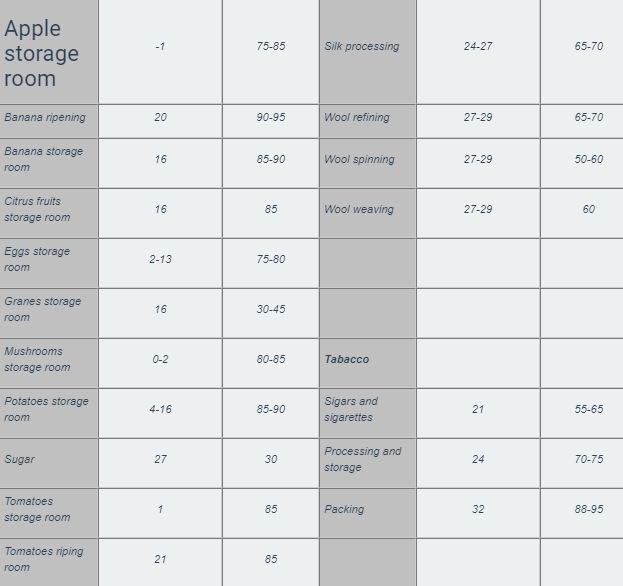Click the bold Tabacco header cell
623x586 pixels.
367,363
